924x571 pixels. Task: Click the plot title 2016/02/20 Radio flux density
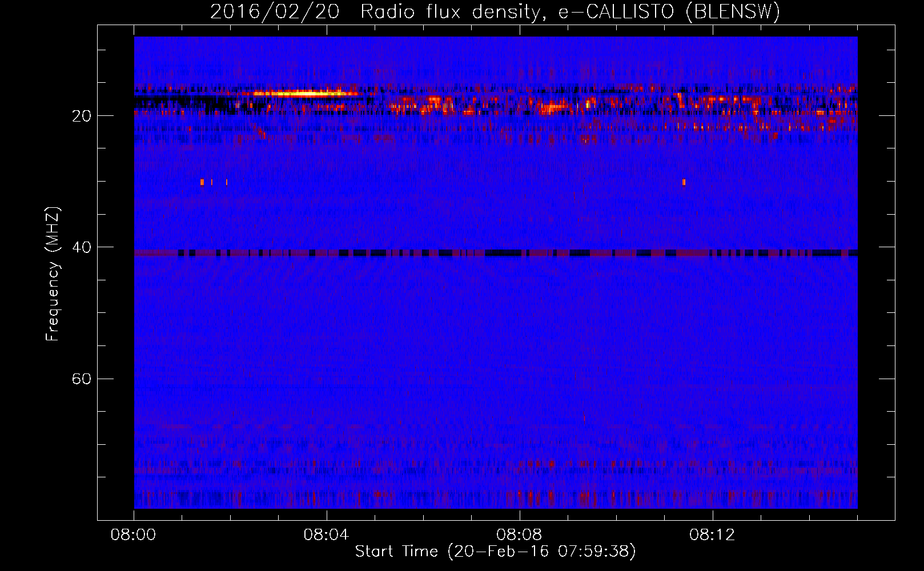495,11
